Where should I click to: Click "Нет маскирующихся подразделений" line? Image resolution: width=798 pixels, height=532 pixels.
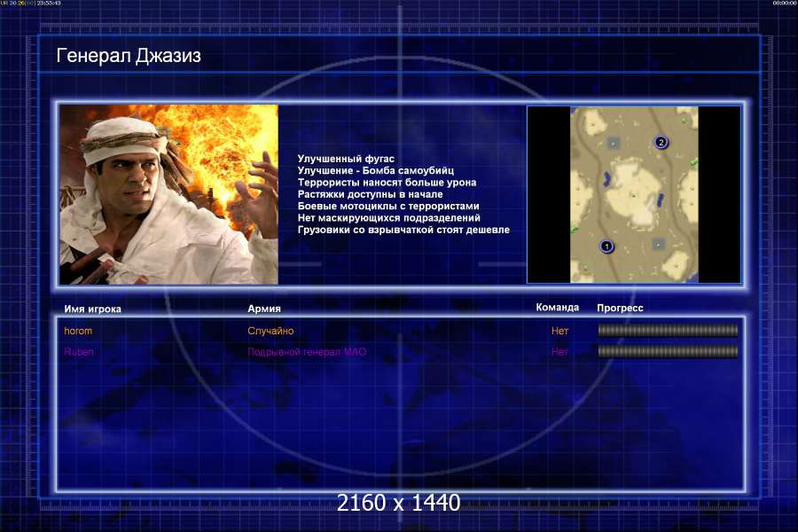click(x=389, y=217)
